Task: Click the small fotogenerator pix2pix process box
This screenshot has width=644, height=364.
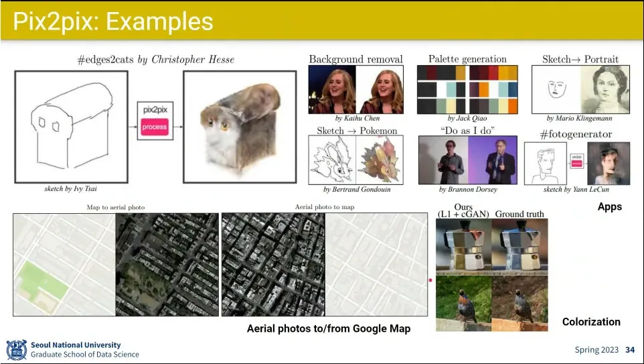Action: (576, 162)
